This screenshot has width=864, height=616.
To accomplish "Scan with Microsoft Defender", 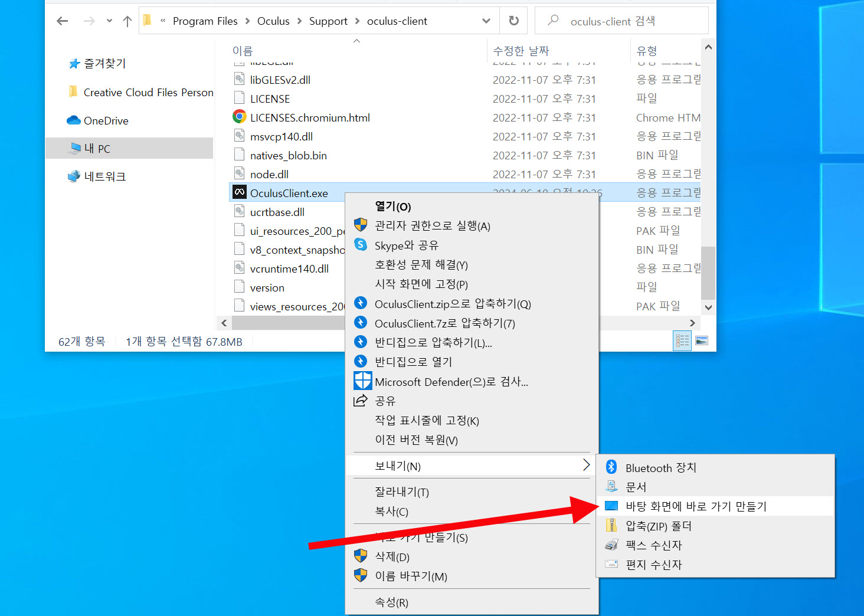I will coord(472,382).
